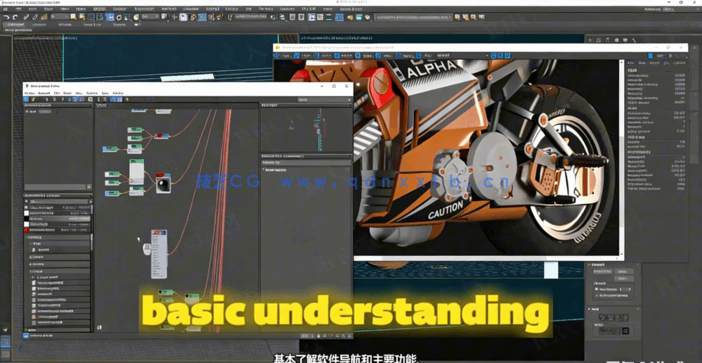Activate the Select and Link tool

[x=26, y=17]
